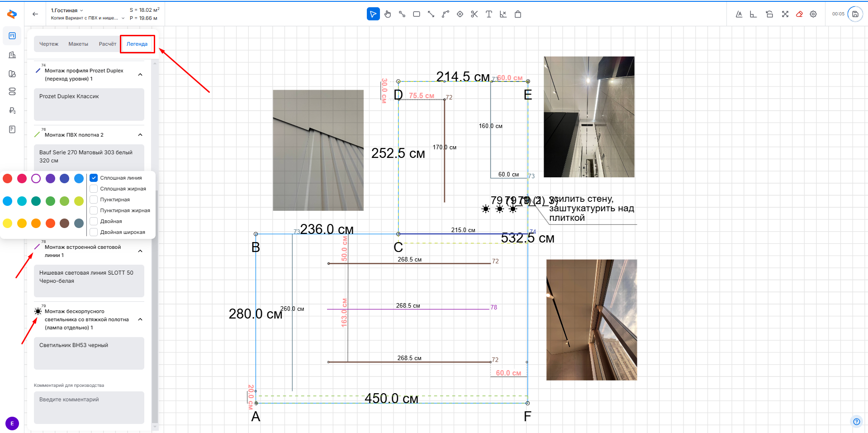This screenshot has height=433, width=868.
Task: Switch to the Расчёт tab
Action: [107, 44]
